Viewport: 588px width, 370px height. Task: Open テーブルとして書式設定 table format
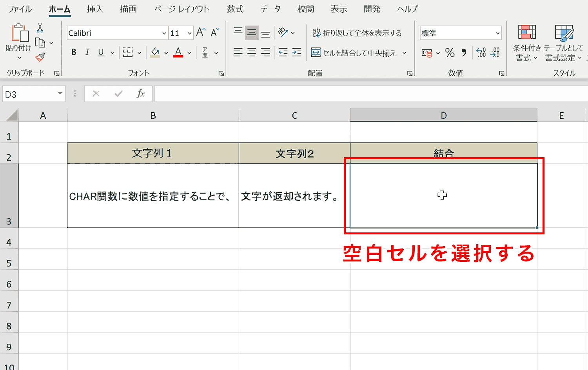564,43
